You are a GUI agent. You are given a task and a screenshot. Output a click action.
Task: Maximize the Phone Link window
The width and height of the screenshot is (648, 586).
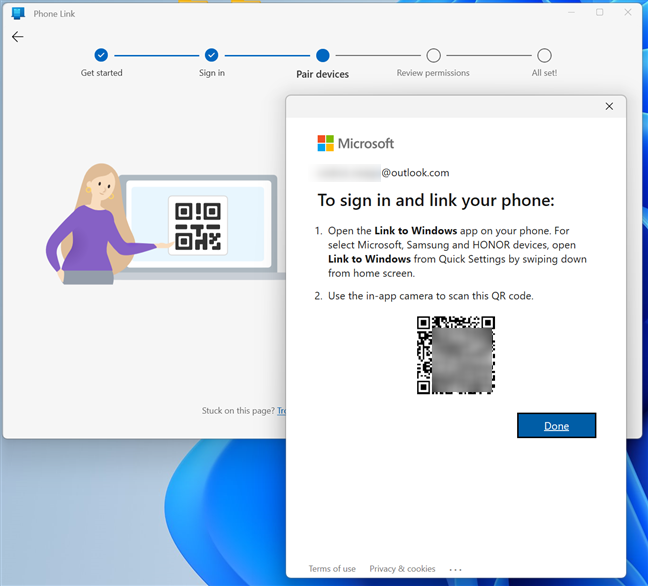(599, 12)
